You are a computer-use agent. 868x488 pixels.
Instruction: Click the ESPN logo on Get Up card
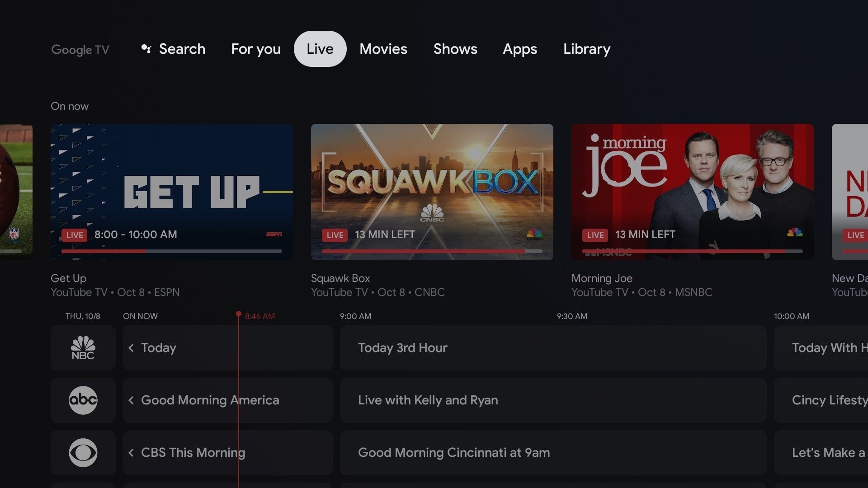(274, 234)
